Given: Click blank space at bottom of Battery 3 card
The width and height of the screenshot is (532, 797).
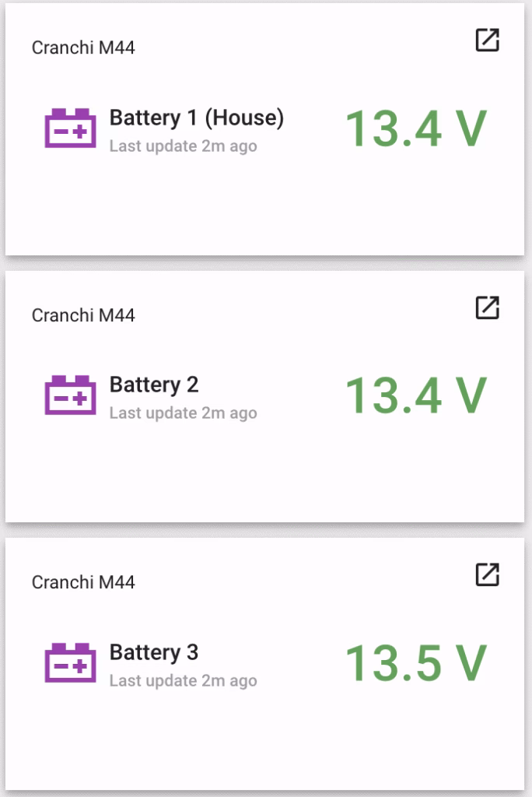Looking at the screenshot, I should point(264,747).
